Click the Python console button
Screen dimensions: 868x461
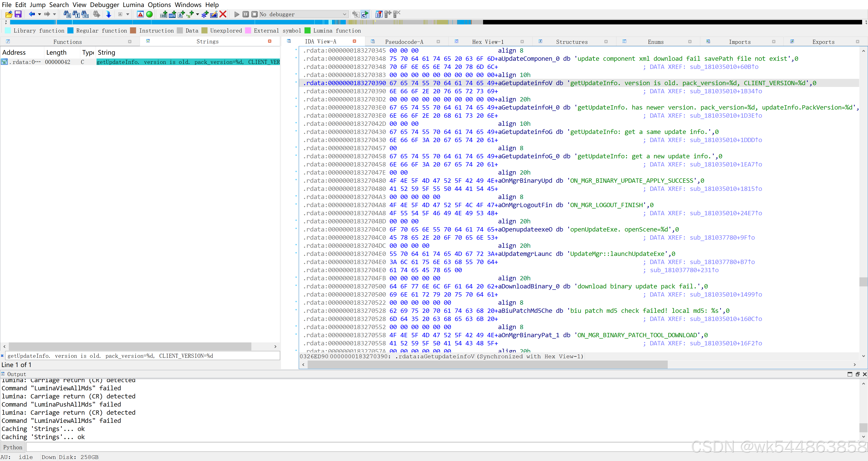(13, 447)
